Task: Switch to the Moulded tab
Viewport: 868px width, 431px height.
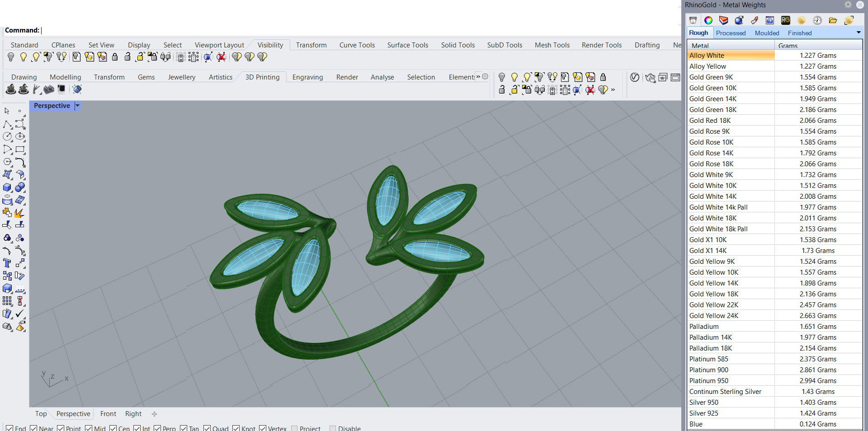Action: click(x=767, y=33)
